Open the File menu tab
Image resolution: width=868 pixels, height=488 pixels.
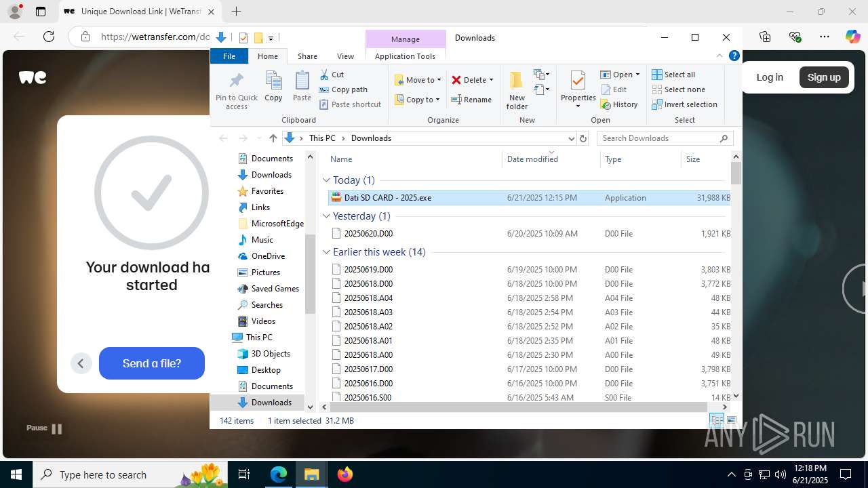[229, 56]
